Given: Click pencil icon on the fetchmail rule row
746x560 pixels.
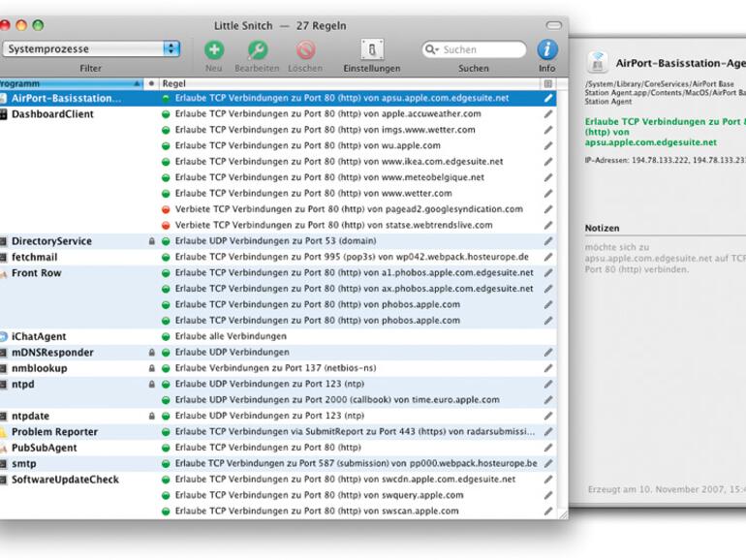Looking at the screenshot, I should [548, 257].
